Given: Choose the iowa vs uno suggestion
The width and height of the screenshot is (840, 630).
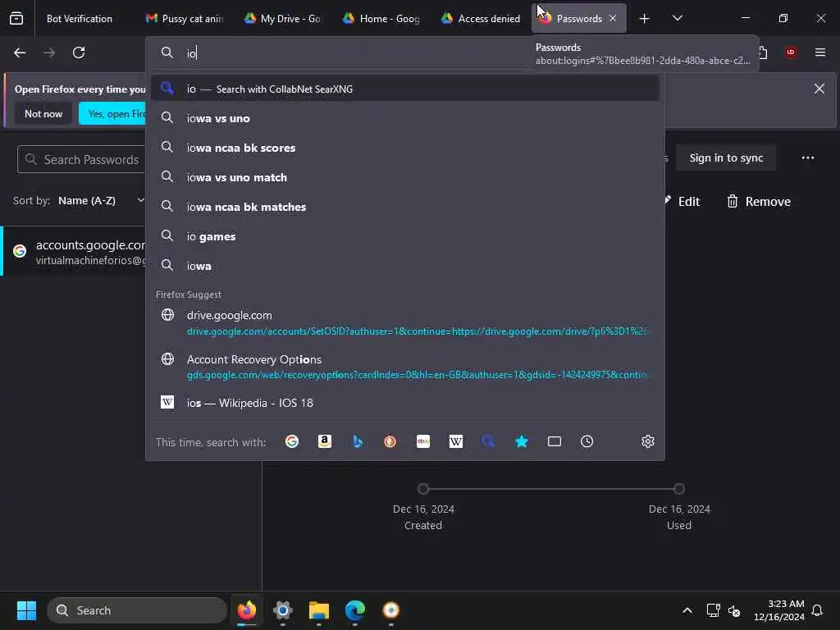Looking at the screenshot, I should click(x=405, y=118).
